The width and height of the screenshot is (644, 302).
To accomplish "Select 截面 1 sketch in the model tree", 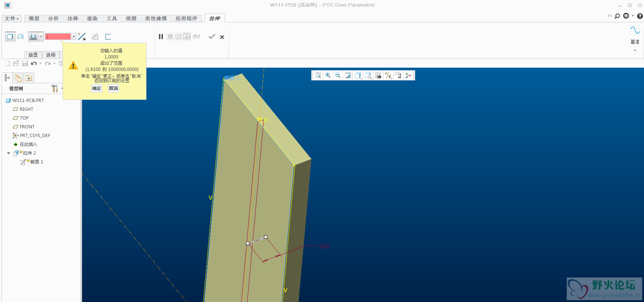I will point(37,162).
